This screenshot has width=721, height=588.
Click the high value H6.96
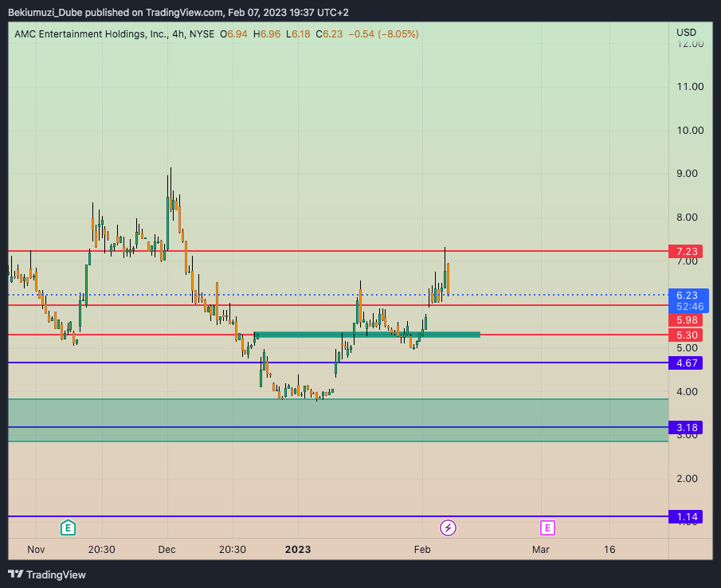click(267, 34)
